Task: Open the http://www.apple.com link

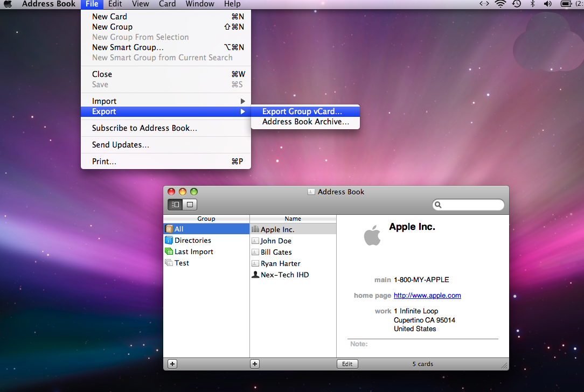Action: pyautogui.click(x=427, y=295)
